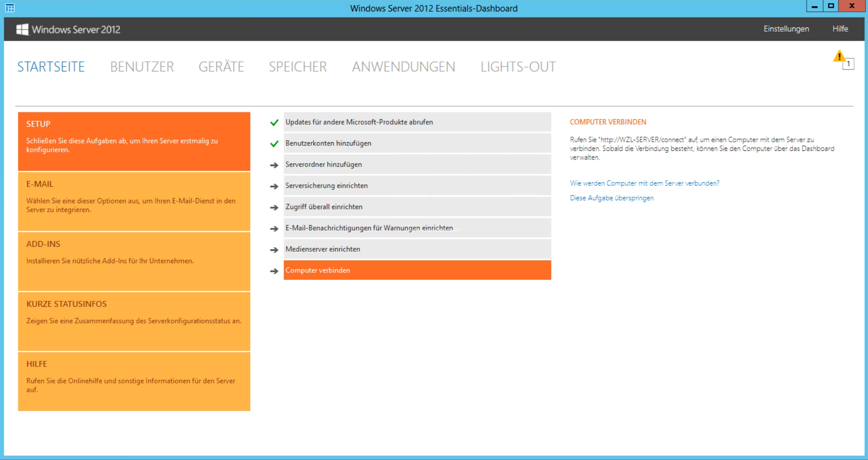Open the GERÄTE tab

[221, 67]
